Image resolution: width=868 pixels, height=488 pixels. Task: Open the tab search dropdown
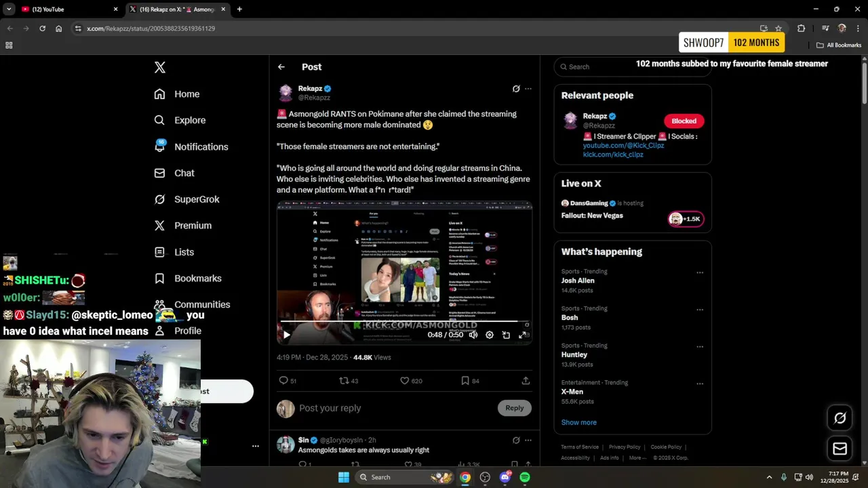[x=9, y=9]
